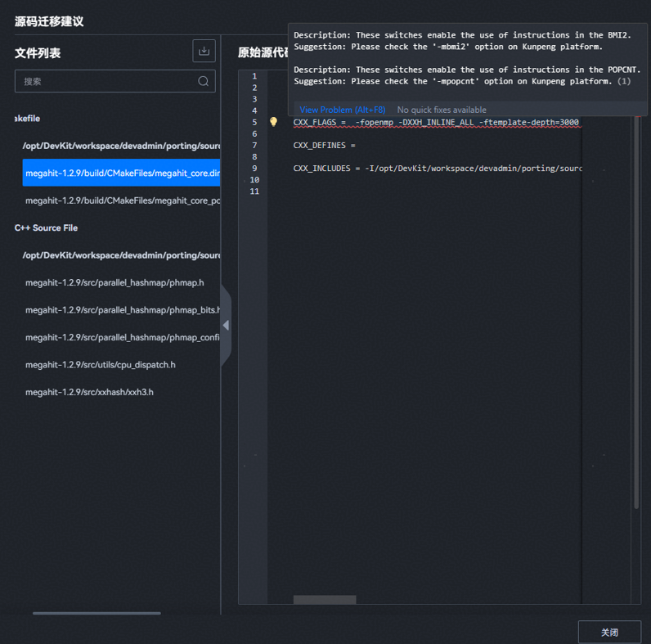Collapse the file list panel with the arrow handle
The image size is (651, 644).
(x=226, y=325)
